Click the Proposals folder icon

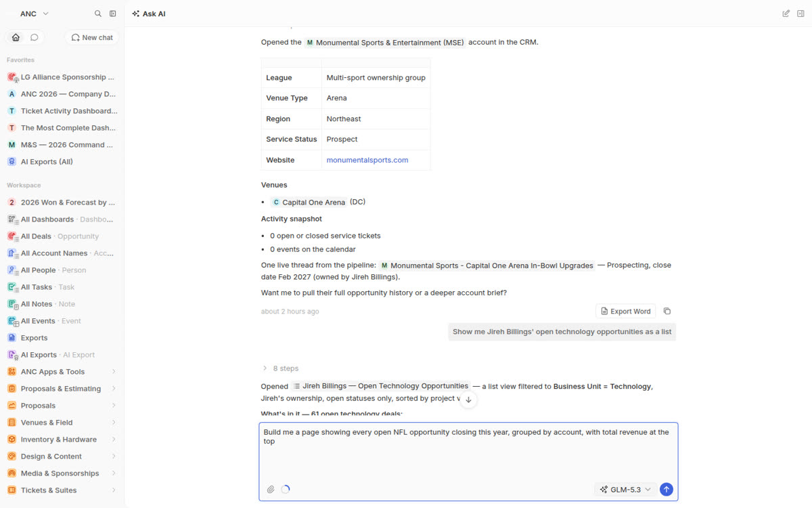(x=12, y=406)
